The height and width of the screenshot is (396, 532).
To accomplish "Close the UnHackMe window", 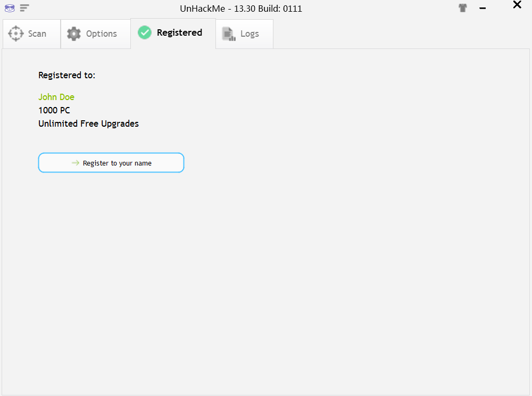I will click(x=517, y=5).
